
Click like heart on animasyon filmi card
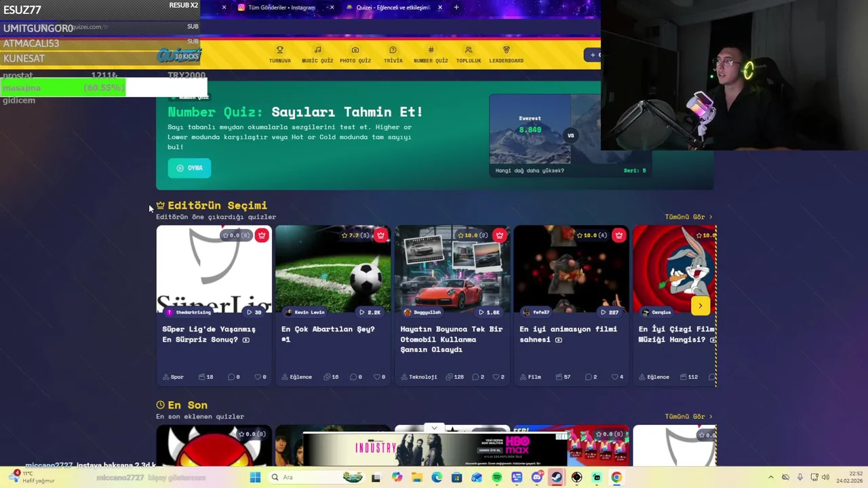tap(614, 377)
